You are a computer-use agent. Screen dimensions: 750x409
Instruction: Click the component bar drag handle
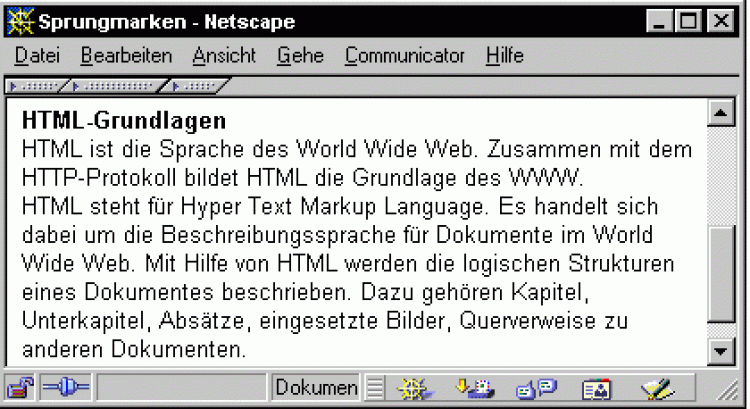coord(374,387)
